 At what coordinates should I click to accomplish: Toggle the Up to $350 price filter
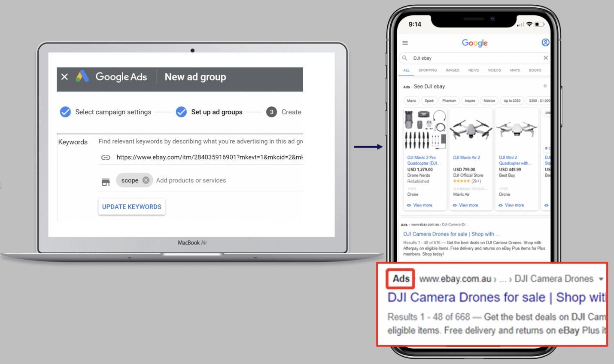coord(512,100)
